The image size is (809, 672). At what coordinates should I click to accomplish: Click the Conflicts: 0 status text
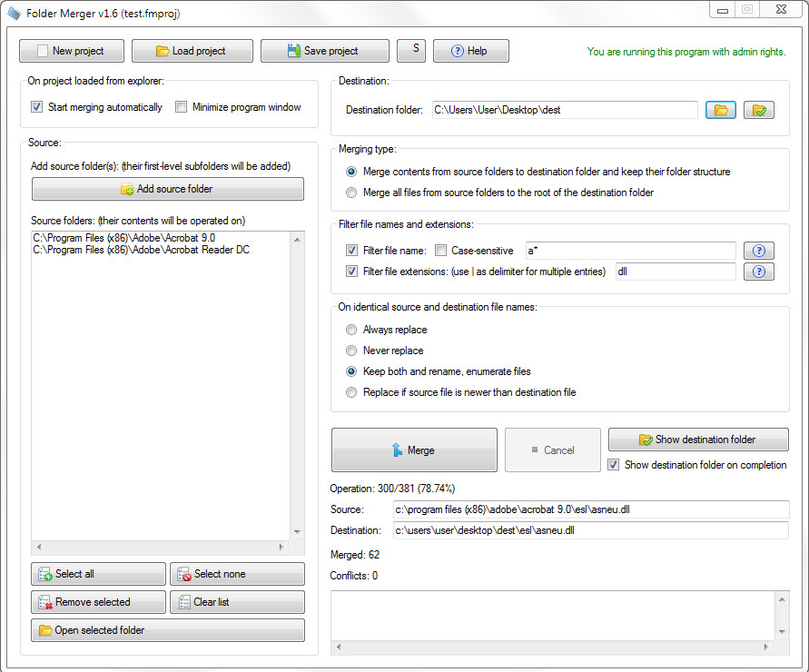click(x=354, y=576)
